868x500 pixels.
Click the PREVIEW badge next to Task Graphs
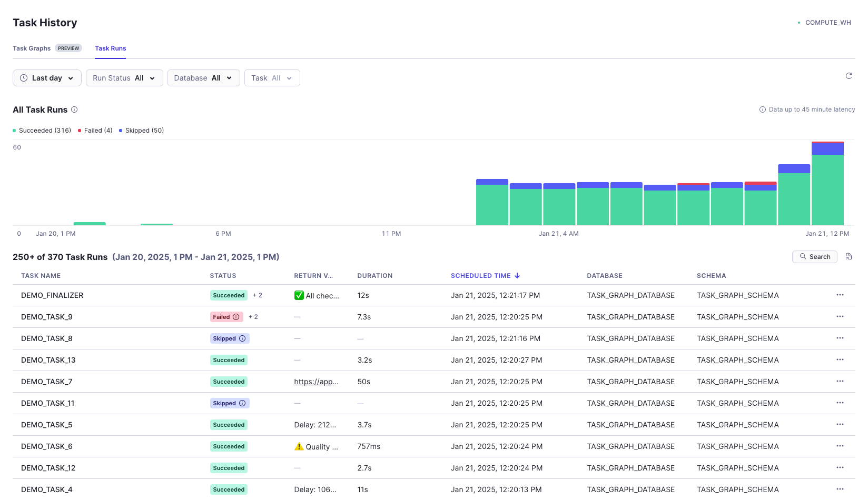coord(68,48)
